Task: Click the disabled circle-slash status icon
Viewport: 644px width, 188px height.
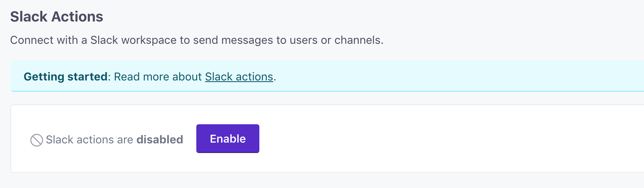Action: click(x=36, y=140)
